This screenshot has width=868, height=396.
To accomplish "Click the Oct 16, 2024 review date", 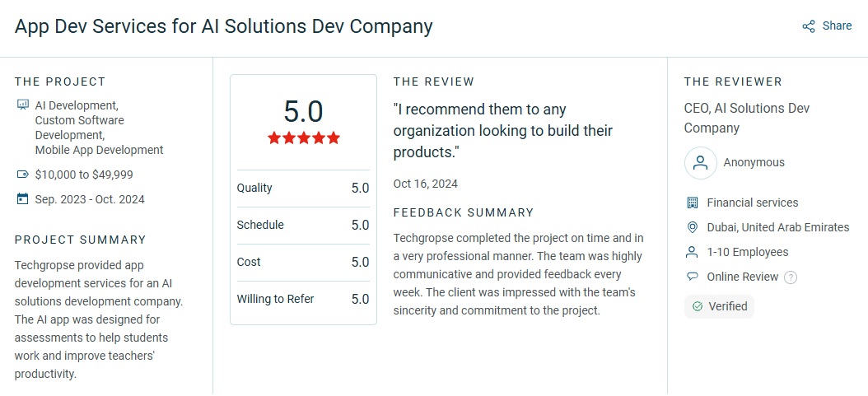I will (426, 184).
